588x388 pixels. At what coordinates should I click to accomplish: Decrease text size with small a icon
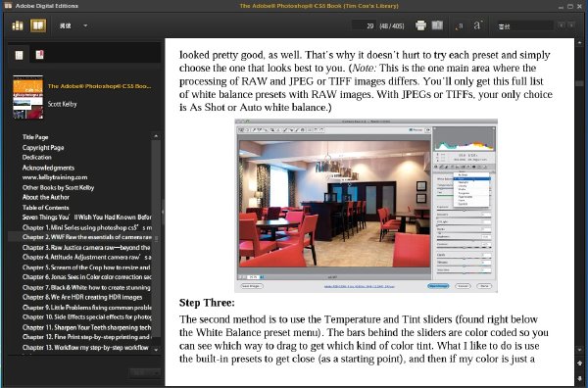pos(460,26)
